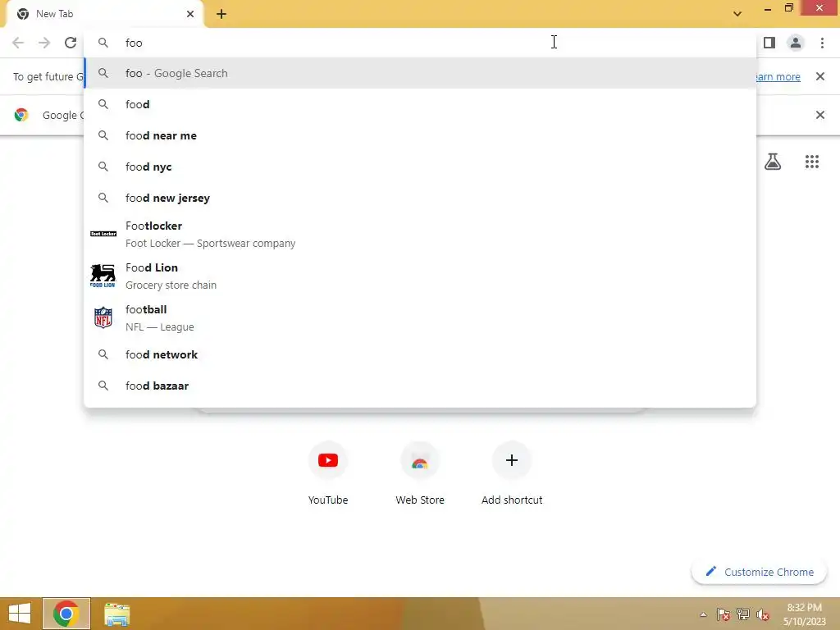Click the omnibox search magnifier icon
Image resolution: width=840 pixels, height=630 pixels.
coord(103,43)
